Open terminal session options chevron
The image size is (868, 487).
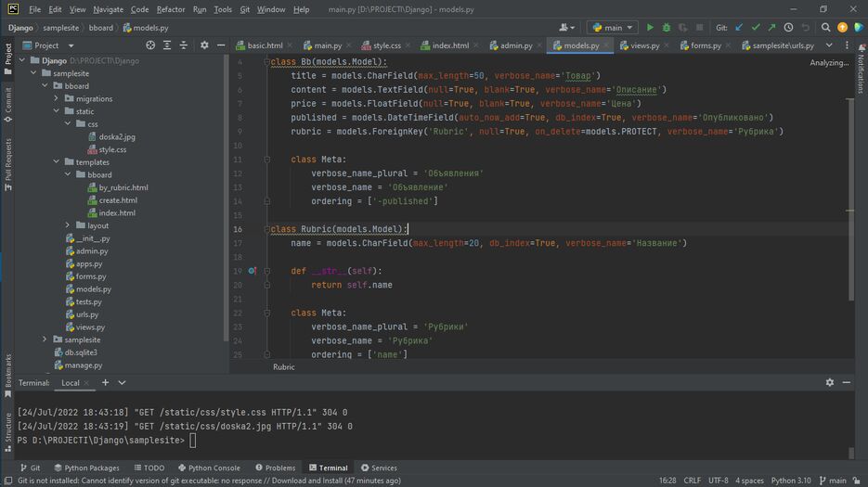(x=122, y=382)
